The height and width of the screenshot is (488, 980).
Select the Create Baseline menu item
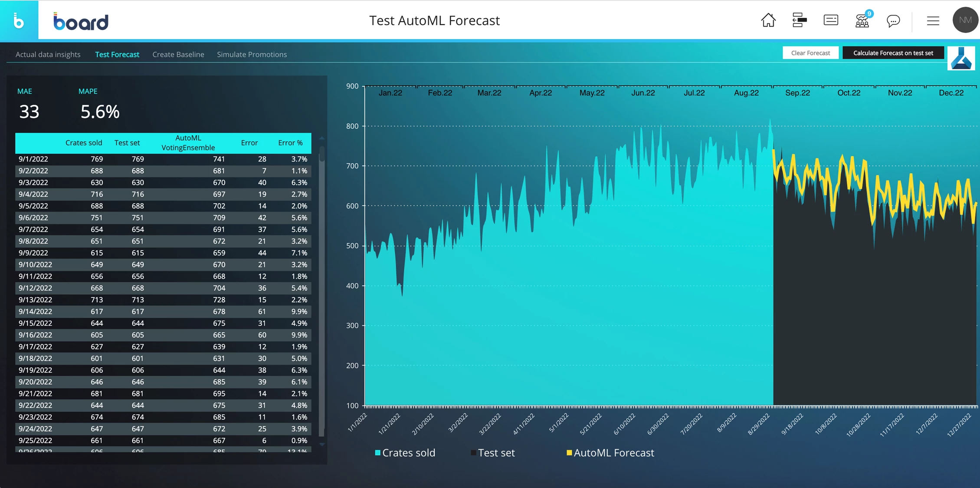178,54
